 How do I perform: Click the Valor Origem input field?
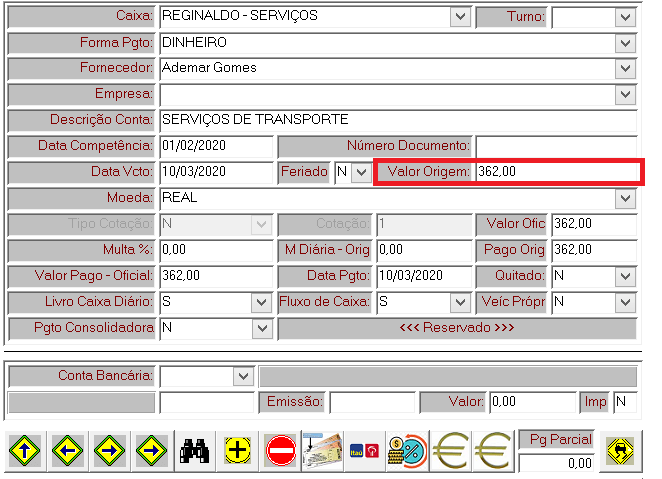point(557,172)
